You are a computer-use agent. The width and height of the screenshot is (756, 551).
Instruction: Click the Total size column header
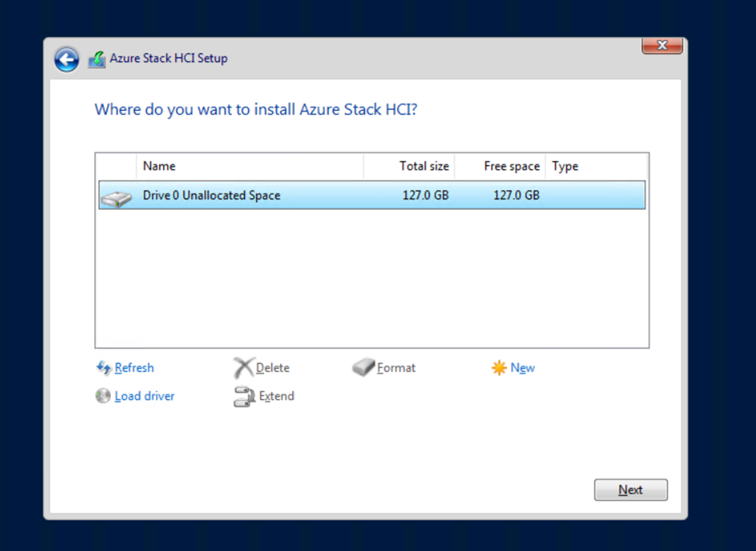pyautogui.click(x=409, y=166)
